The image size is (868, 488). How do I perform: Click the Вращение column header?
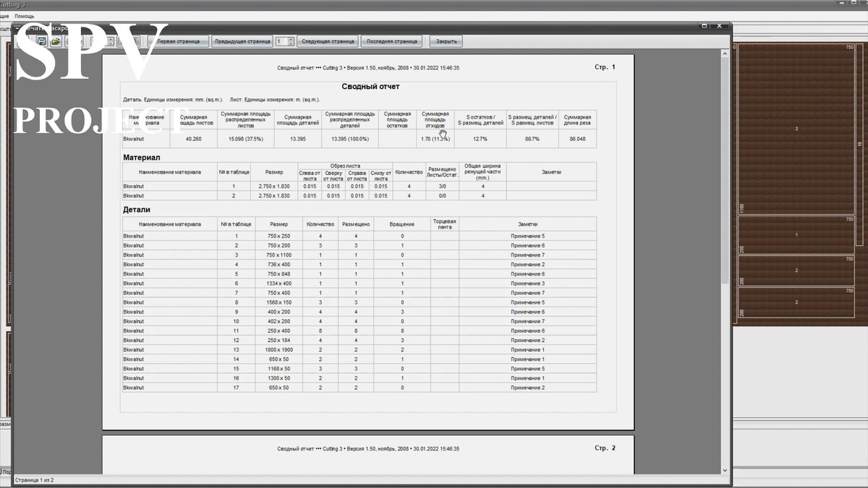[x=402, y=224]
